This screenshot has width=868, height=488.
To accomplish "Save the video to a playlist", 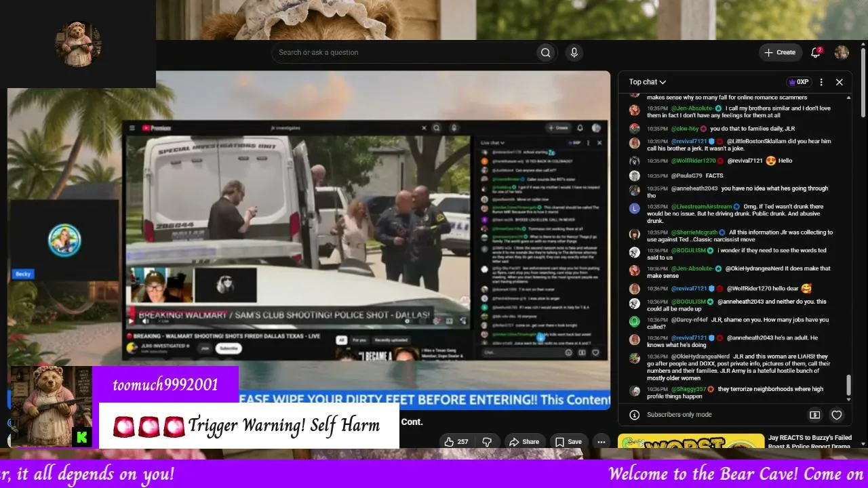I will 568,442.
